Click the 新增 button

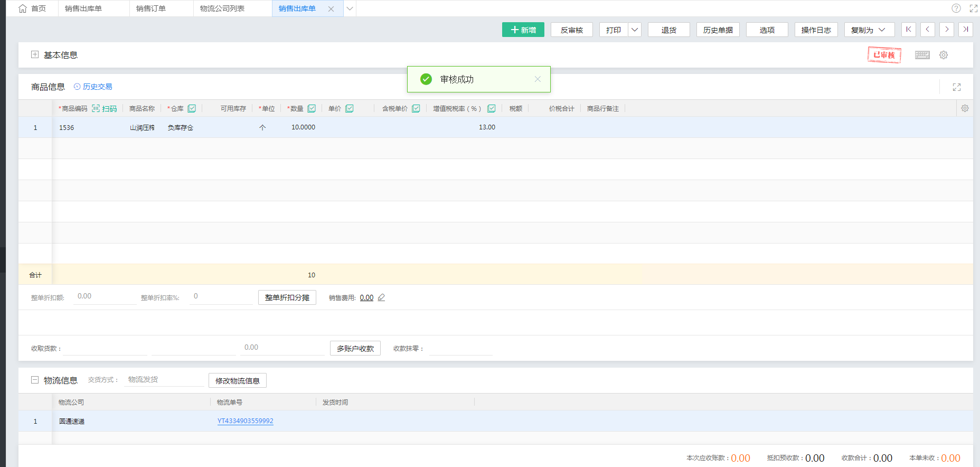(x=523, y=30)
